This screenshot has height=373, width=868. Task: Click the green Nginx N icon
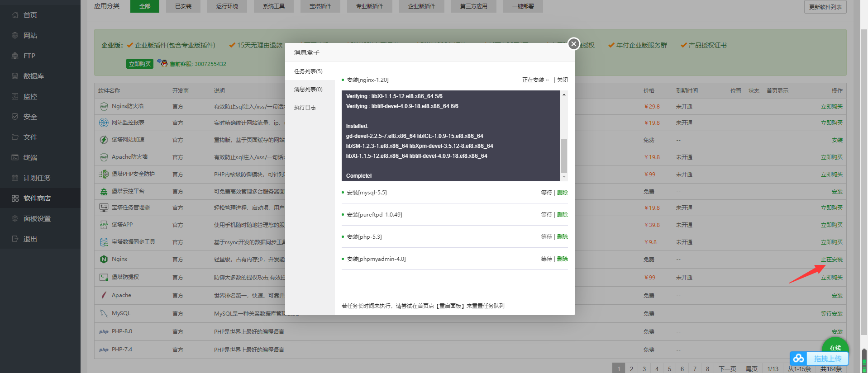point(104,259)
